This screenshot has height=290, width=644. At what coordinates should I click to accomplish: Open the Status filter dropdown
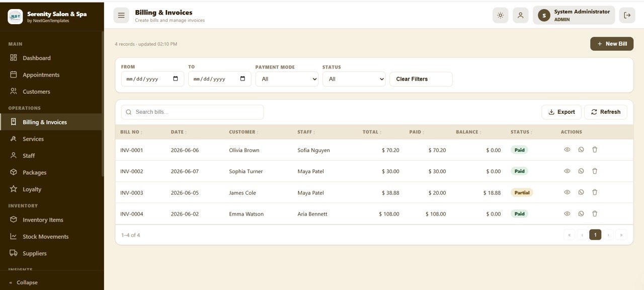tap(354, 79)
